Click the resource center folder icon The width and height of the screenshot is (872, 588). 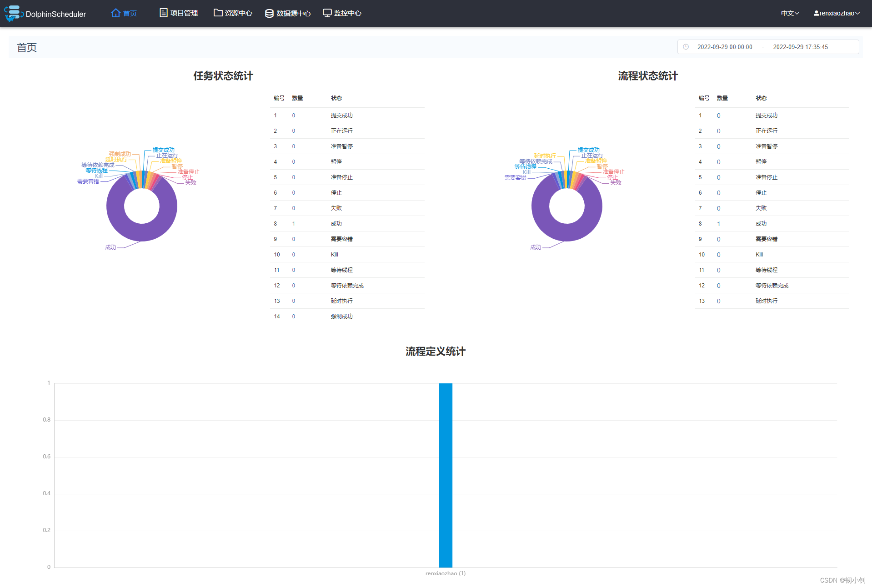click(x=218, y=13)
